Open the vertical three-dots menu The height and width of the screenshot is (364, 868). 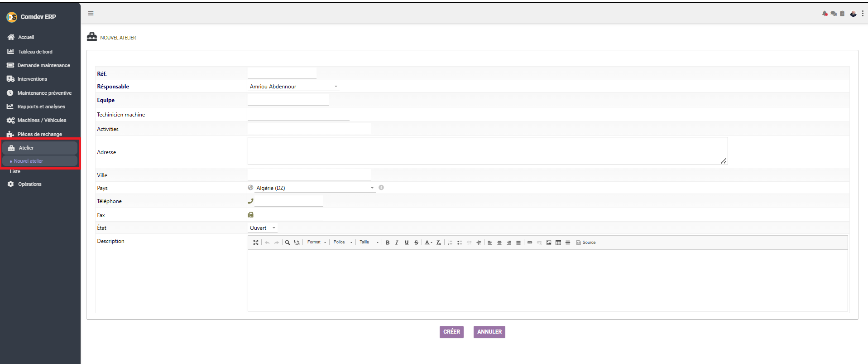pyautogui.click(x=863, y=14)
